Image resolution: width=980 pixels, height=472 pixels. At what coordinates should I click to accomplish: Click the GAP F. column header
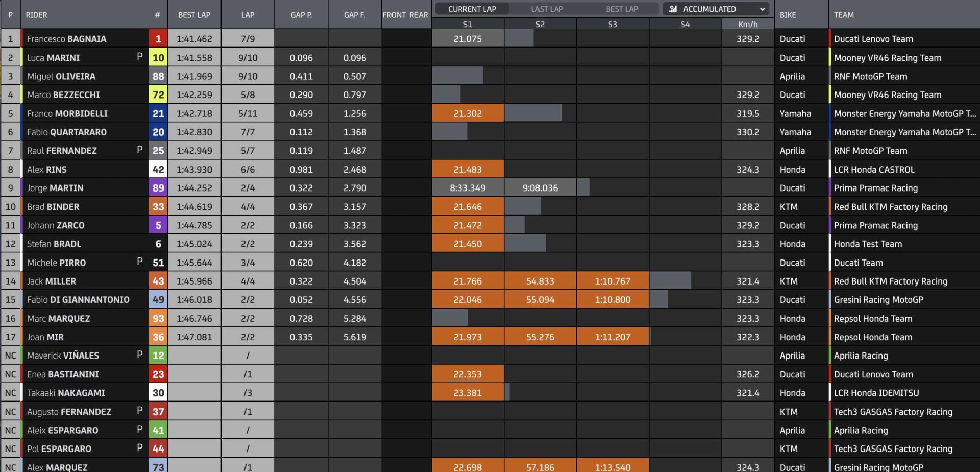coord(355,15)
